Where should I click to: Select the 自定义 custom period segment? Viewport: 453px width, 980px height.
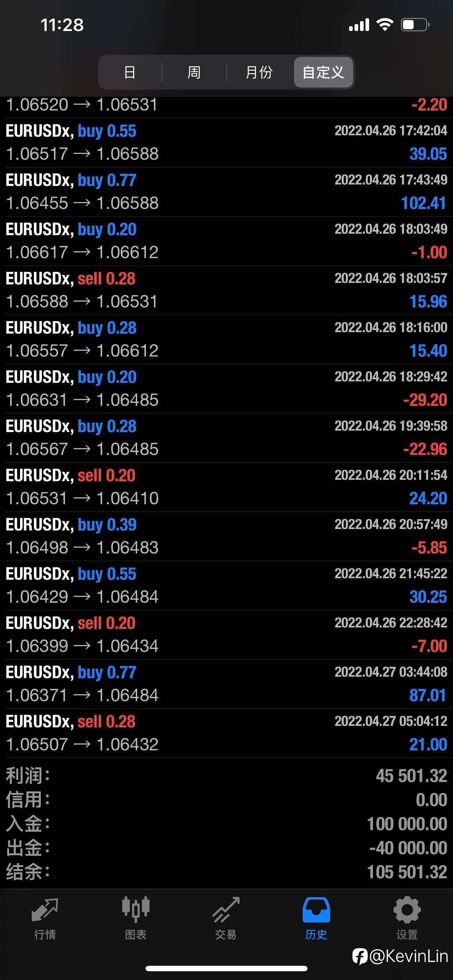click(323, 72)
